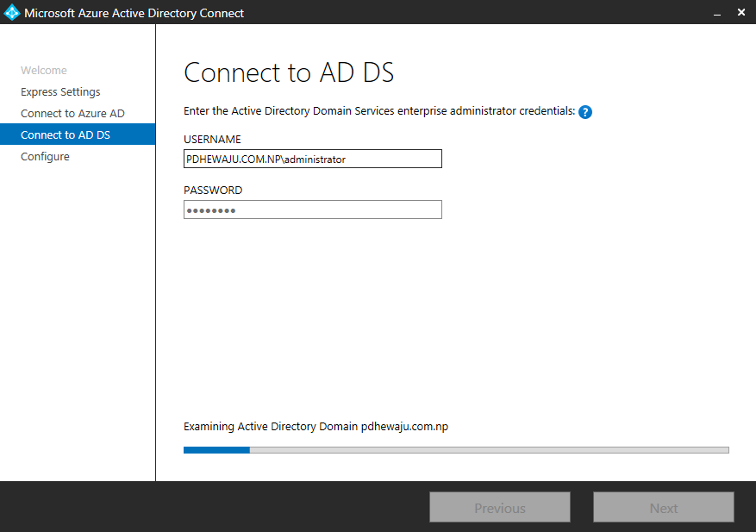Minimize the Azure AD Connect window
The width and height of the screenshot is (756, 532).
(717, 13)
